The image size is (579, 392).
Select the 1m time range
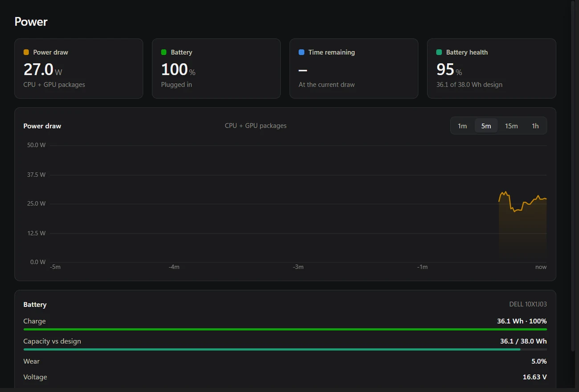(462, 126)
